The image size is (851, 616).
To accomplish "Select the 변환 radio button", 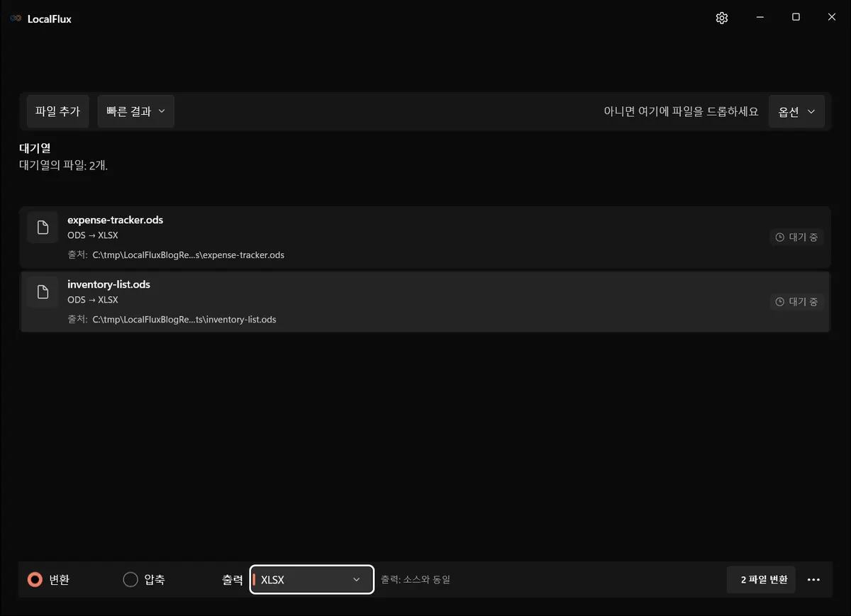I will coord(35,580).
